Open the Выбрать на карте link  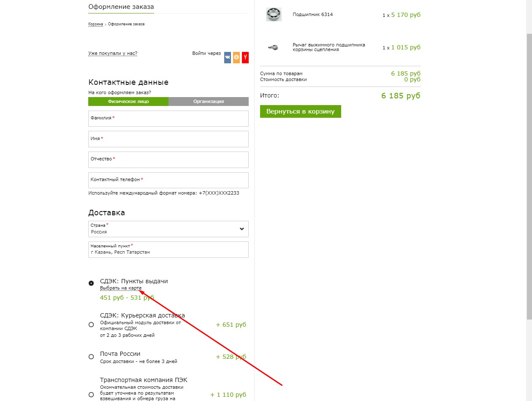pyautogui.click(x=121, y=288)
